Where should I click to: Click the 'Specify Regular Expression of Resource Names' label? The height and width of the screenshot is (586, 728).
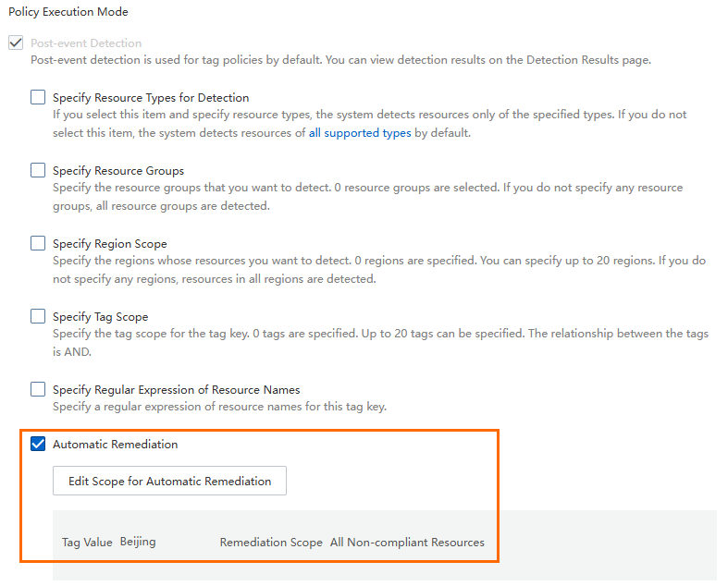[177, 389]
